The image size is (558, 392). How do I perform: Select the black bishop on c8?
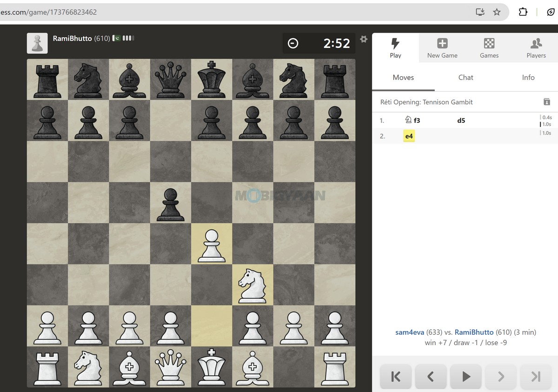tap(129, 80)
